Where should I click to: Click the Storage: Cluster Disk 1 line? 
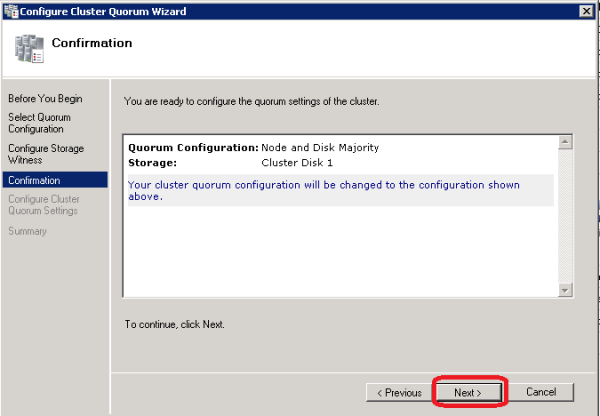[x=240, y=162]
